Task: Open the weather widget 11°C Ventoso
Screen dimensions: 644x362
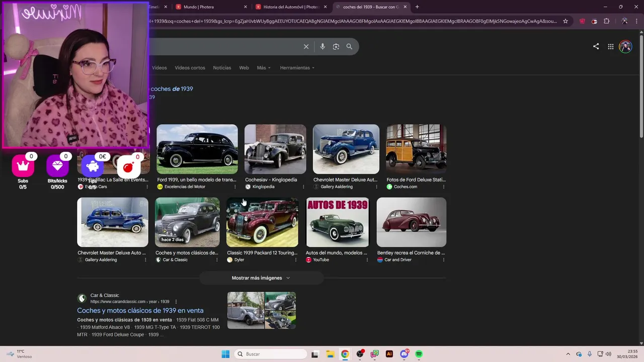Action: (20, 354)
